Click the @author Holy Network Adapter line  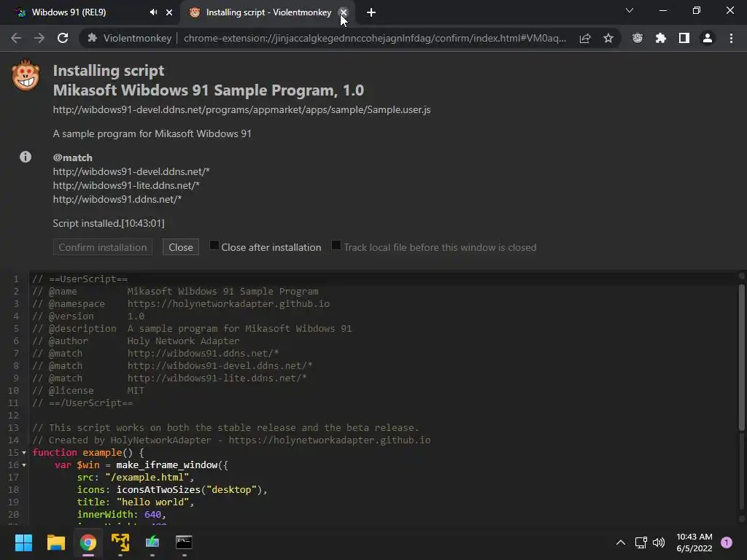[136, 341]
